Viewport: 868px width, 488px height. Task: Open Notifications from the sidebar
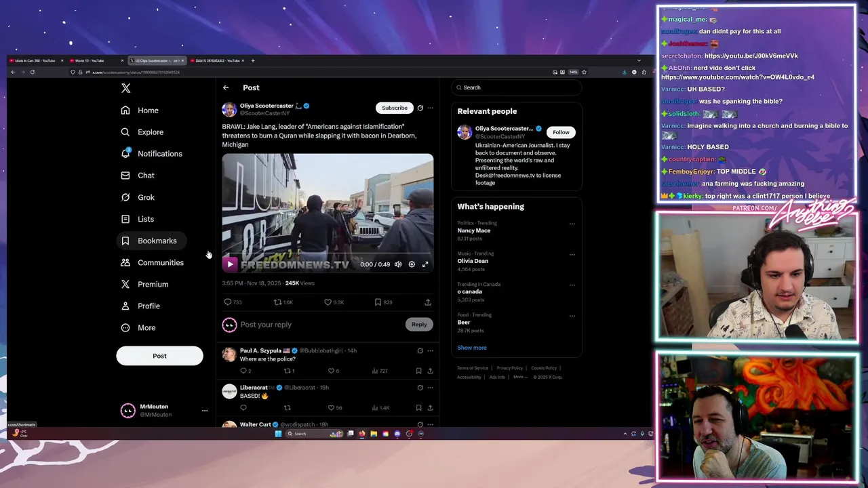point(151,154)
